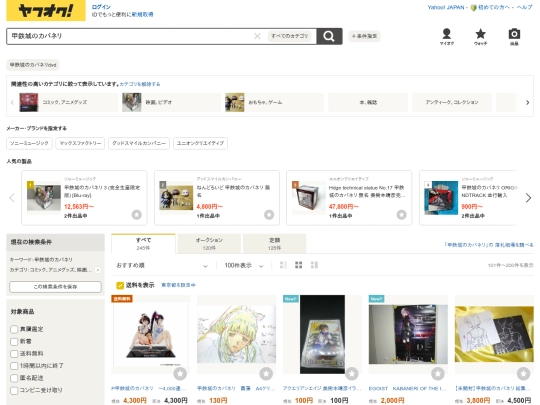Open the 100件表示 count dropdown

[x=244, y=266]
